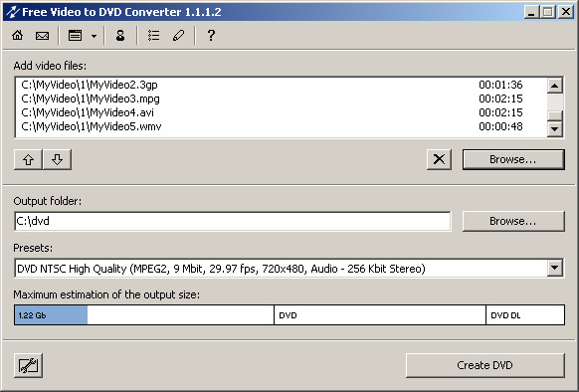Click the window layout toolbar icon
Viewport: 579px width, 392px height.
pos(76,36)
